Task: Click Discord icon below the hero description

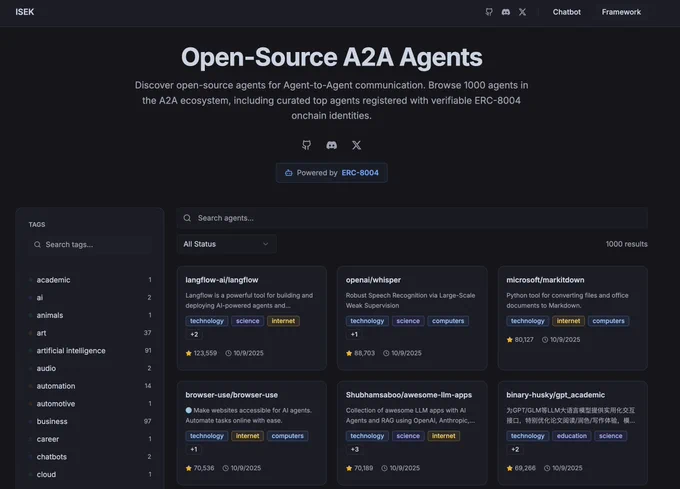Action: pyautogui.click(x=332, y=145)
